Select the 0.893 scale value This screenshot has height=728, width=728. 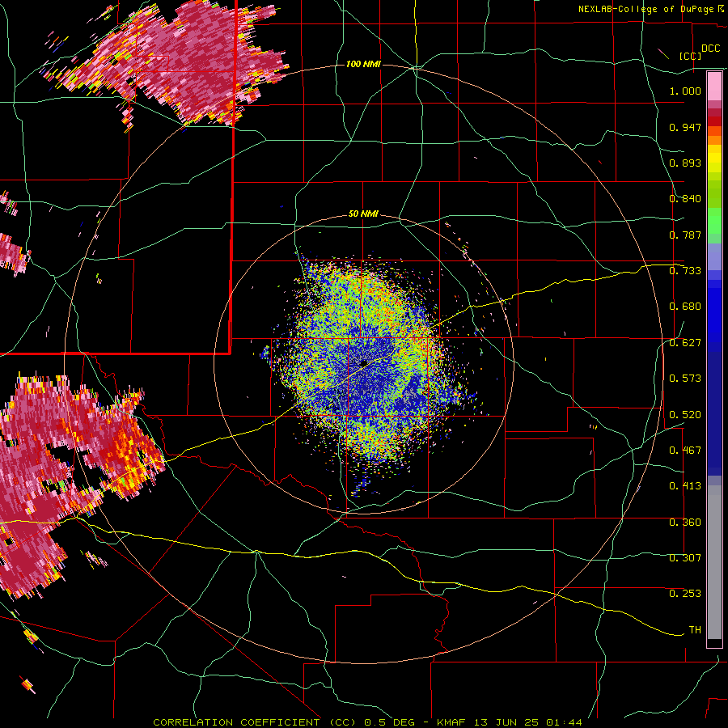(x=685, y=163)
